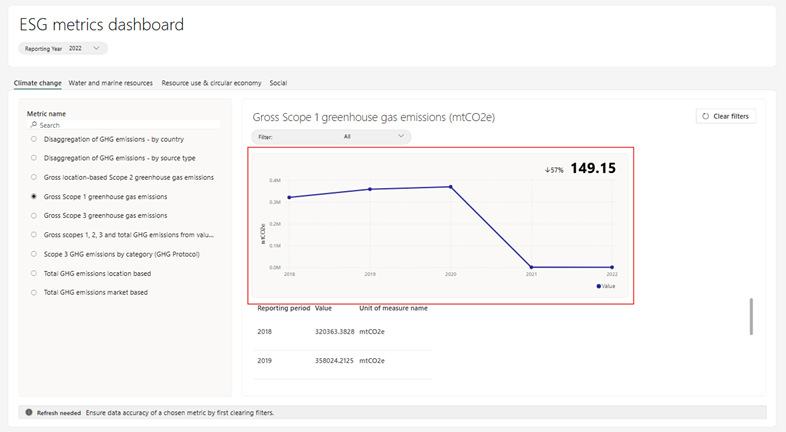Switch to the Social tab
The width and height of the screenshot is (786, 432).
278,83
